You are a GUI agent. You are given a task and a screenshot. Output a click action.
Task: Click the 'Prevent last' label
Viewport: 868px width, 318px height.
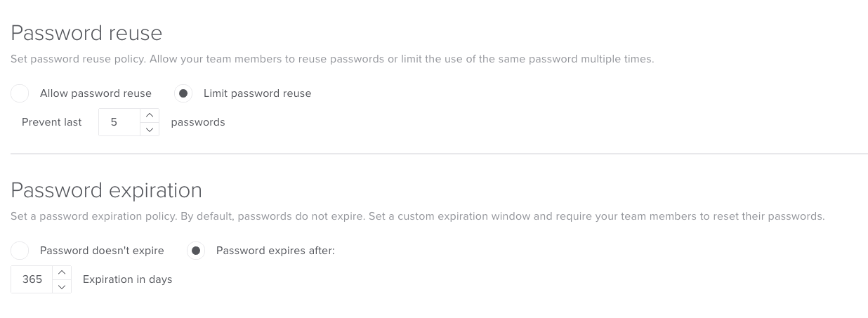(52, 122)
